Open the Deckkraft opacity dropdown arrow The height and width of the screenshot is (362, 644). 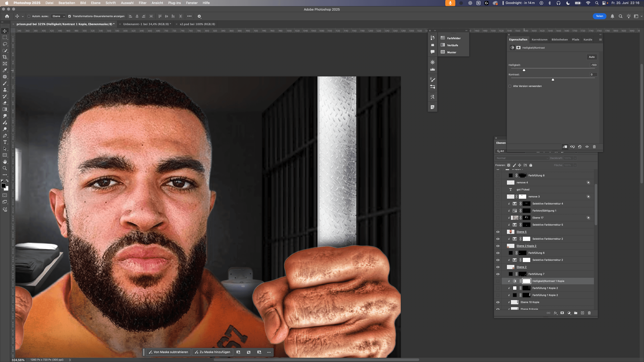(x=575, y=158)
